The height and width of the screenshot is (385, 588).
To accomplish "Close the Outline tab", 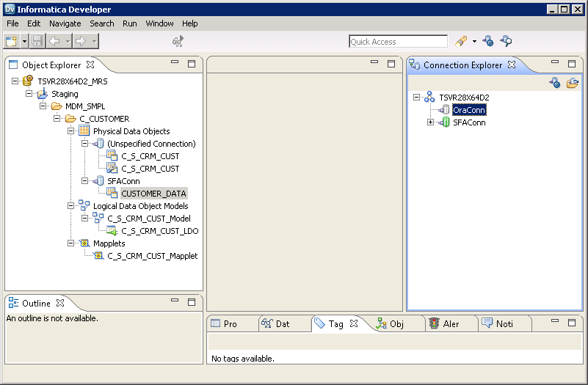I will coord(60,303).
